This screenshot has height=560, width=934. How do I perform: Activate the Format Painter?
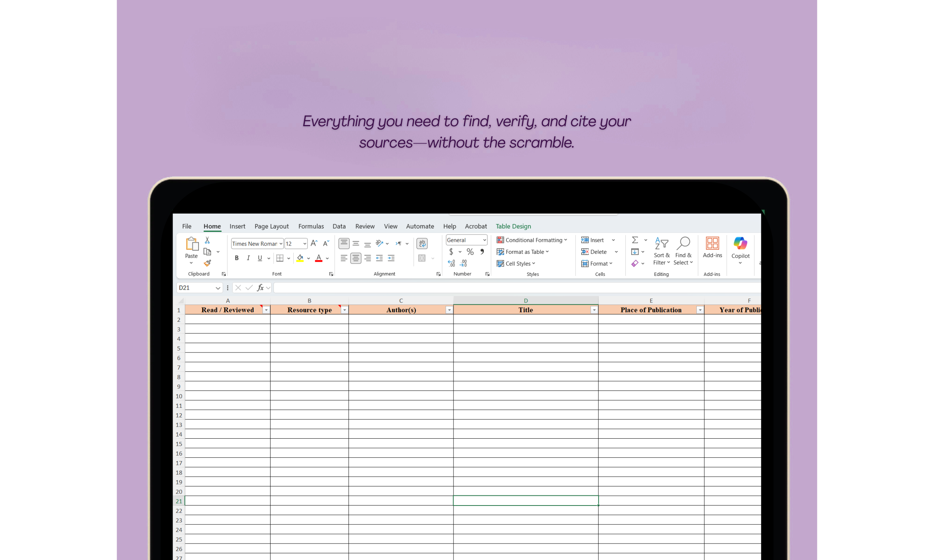click(x=207, y=263)
